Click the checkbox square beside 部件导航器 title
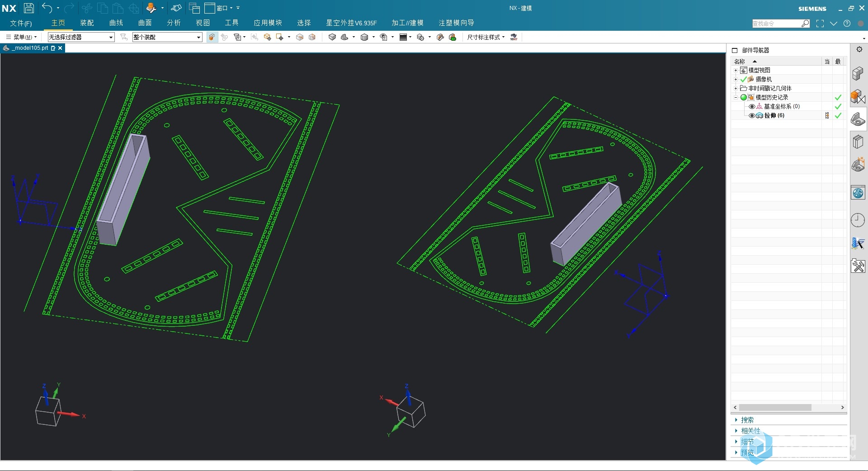 [x=735, y=50]
